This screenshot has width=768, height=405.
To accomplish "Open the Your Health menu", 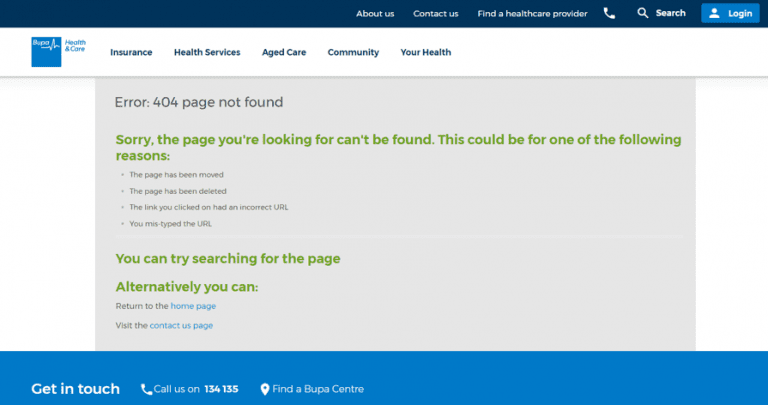I will (426, 52).
